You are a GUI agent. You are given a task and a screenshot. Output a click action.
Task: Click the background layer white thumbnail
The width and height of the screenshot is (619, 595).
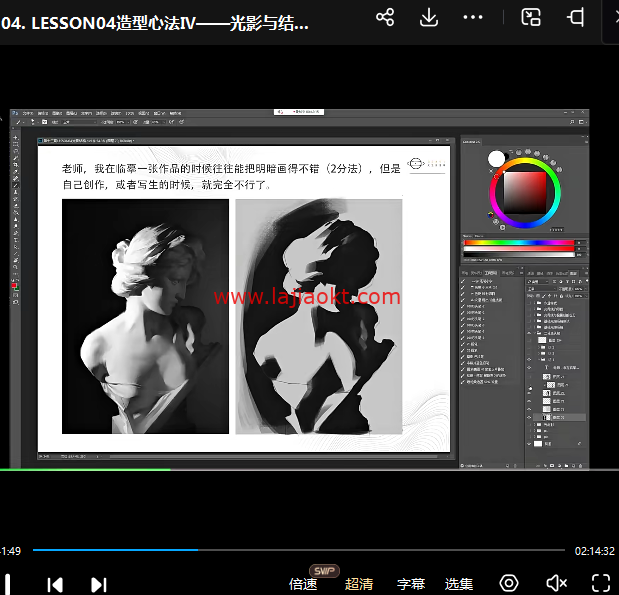click(x=538, y=444)
